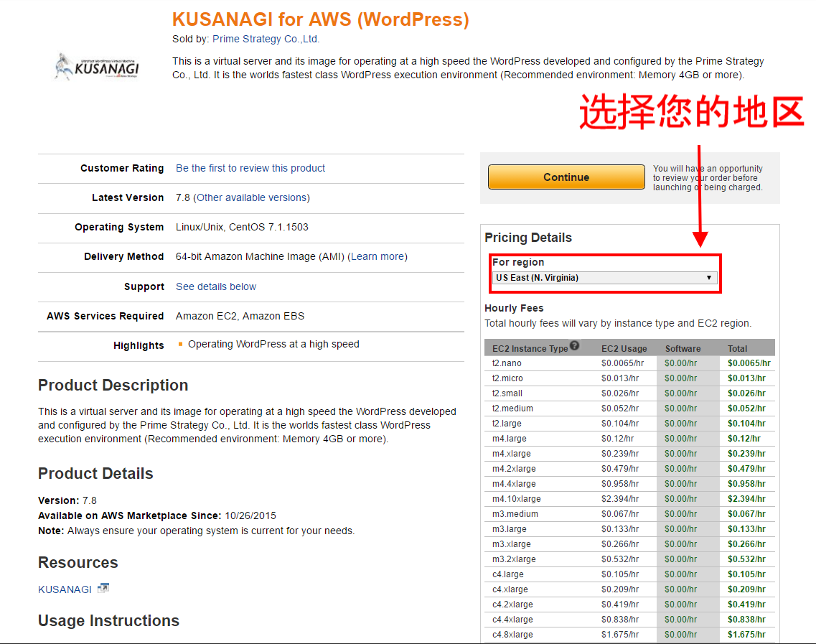Viewport: 816px width, 644px height.
Task: Click the 'Operating WordPress at a high speed' highlight
Action: (x=273, y=344)
